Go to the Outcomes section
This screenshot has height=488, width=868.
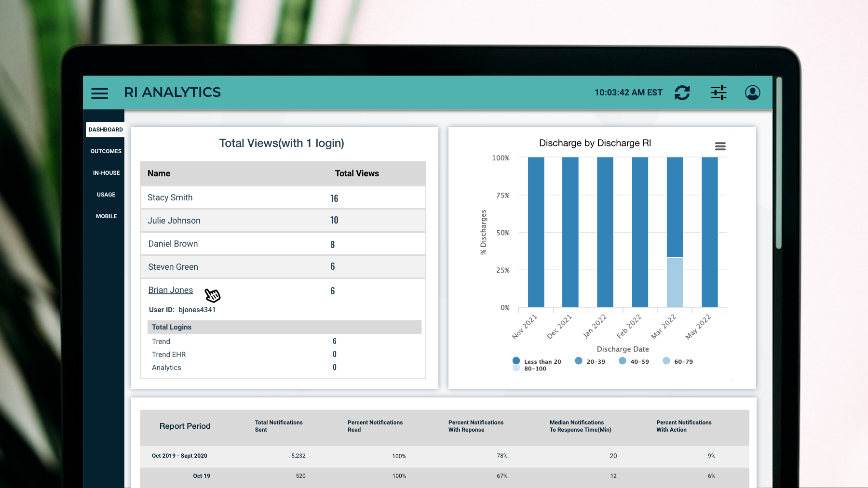coord(106,151)
